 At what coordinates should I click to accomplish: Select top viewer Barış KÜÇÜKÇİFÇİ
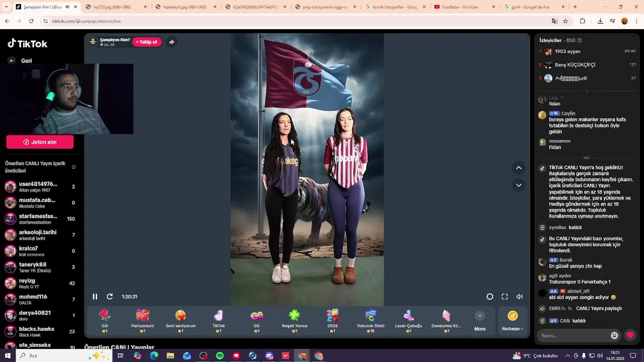pos(588,65)
